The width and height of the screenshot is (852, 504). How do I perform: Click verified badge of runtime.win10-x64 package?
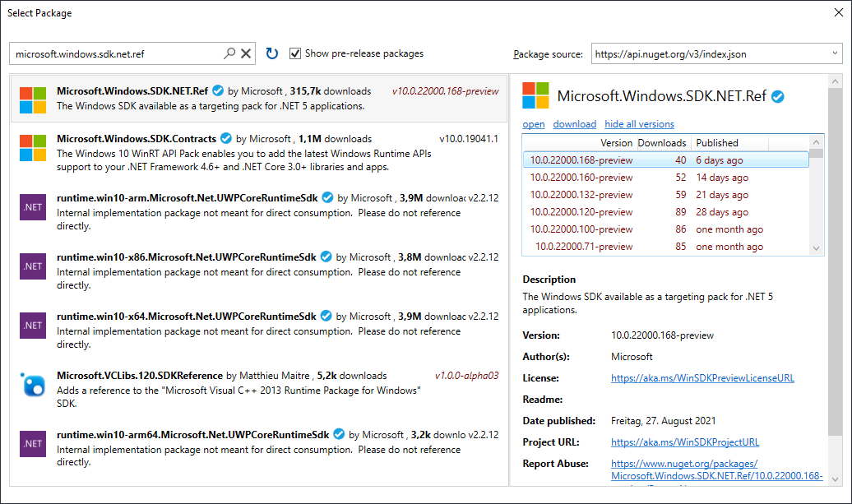(x=326, y=316)
